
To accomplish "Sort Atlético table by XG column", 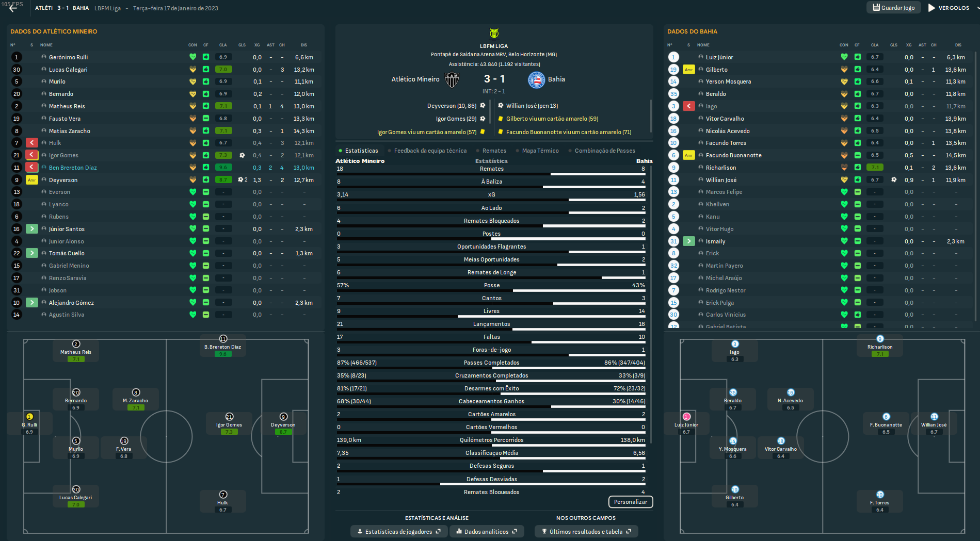I will click(257, 45).
